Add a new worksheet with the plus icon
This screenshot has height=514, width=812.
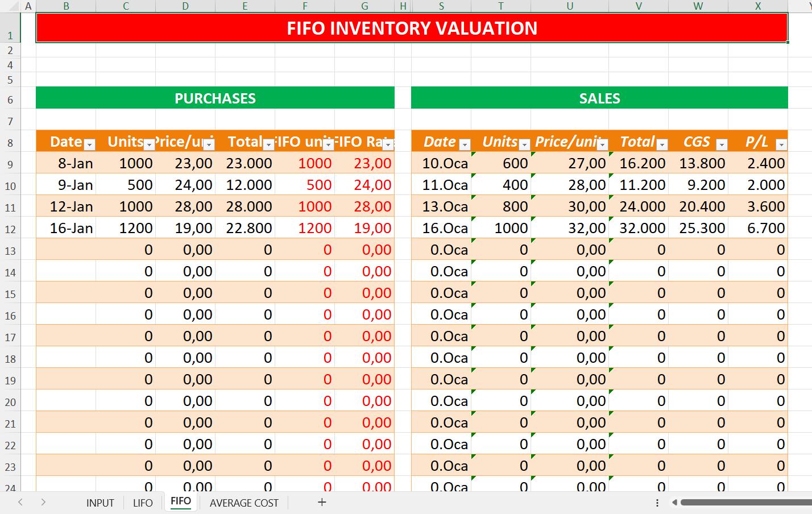click(322, 503)
